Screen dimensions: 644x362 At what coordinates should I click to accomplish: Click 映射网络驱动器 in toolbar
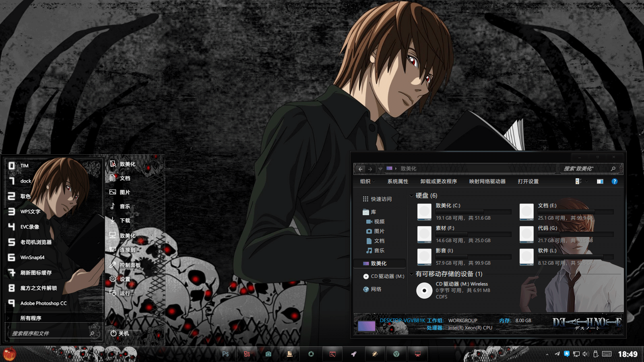pyautogui.click(x=487, y=181)
